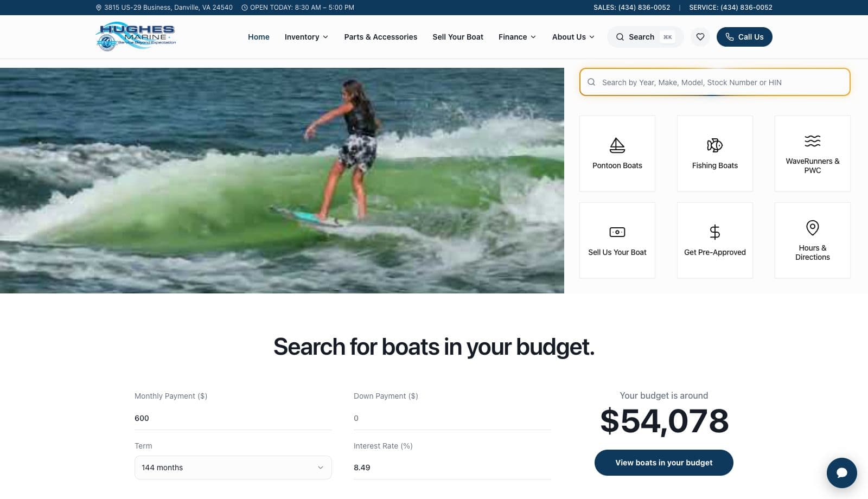Open favorites via the heart icon
The image size is (868, 499).
point(700,37)
